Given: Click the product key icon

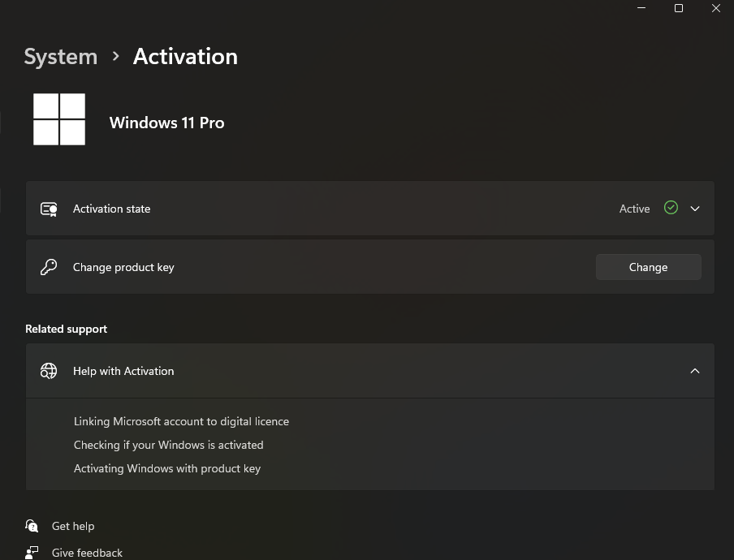Looking at the screenshot, I should point(49,267).
